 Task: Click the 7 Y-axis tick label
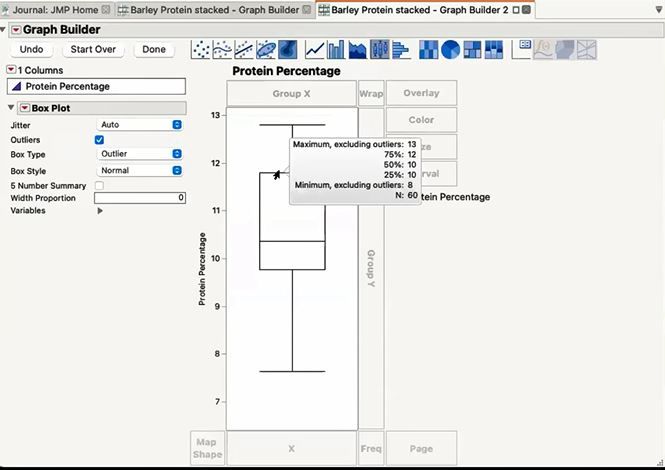point(218,402)
